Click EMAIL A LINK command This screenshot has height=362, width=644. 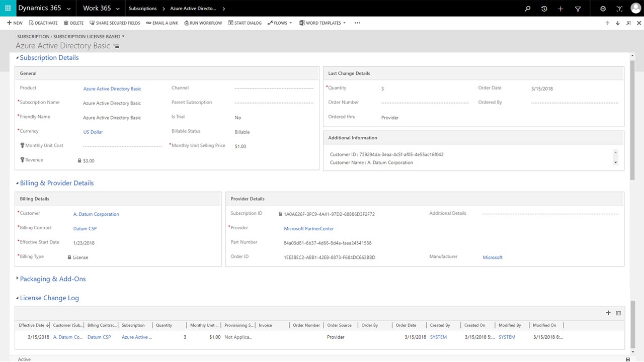pos(162,23)
